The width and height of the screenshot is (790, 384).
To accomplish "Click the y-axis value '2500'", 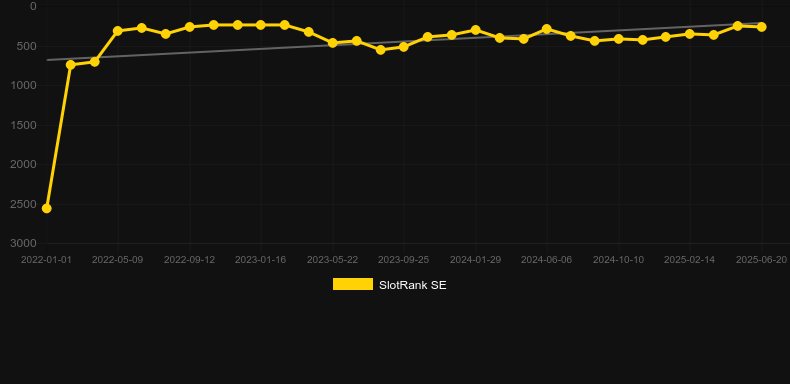I will click(x=24, y=204).
